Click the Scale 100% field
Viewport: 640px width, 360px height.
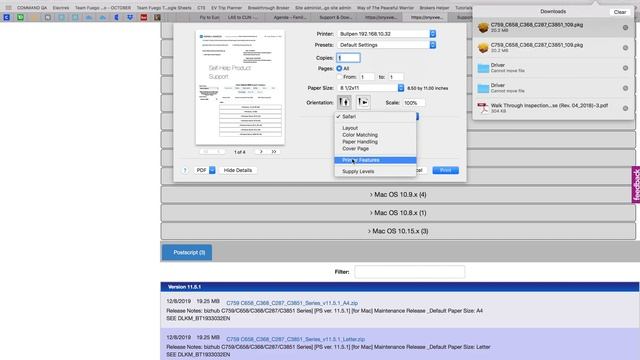tap(413, 103)
